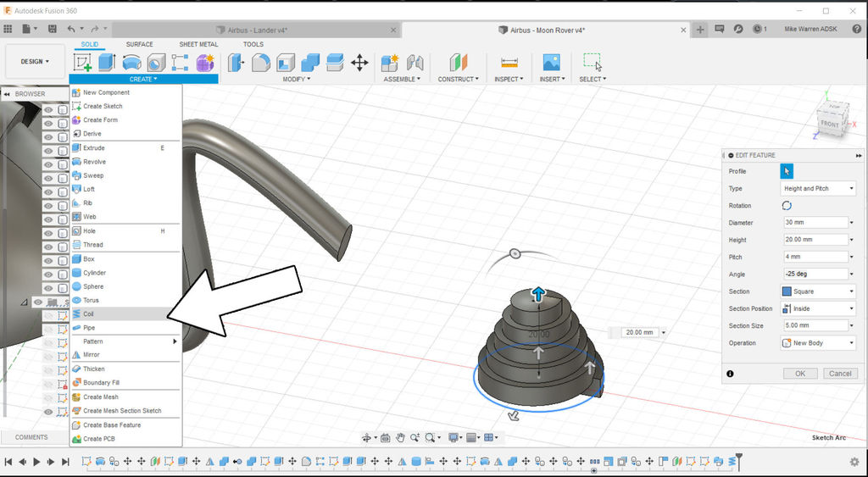Toggle the eye icon on the first browser row
868x477 pixels.
(x=48, y=110)
